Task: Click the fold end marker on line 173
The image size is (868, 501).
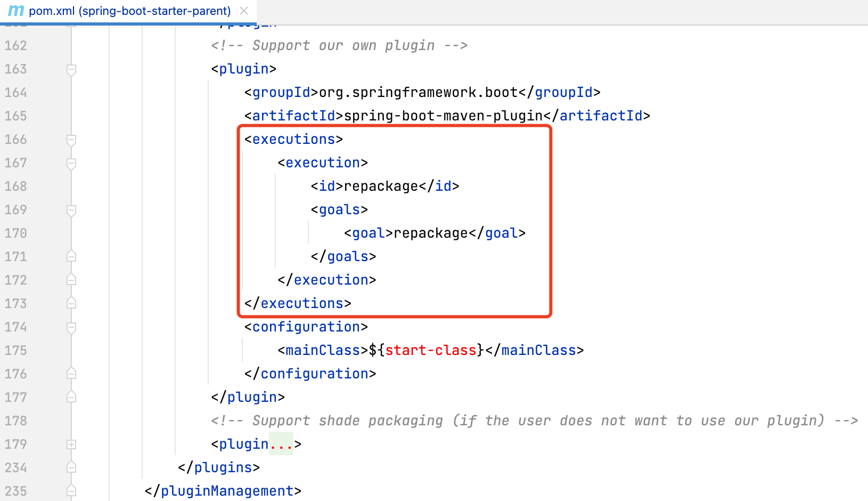Action: coord(71,303)
